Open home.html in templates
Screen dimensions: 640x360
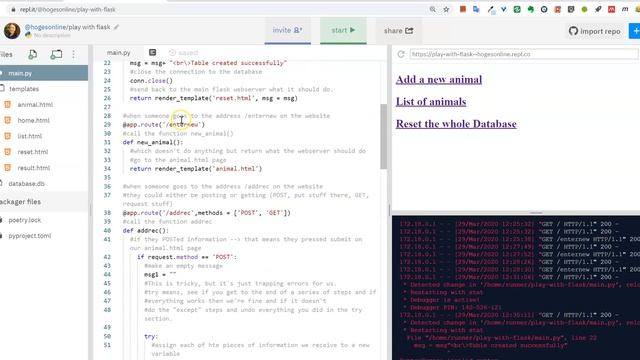click(x=33, y=120)
